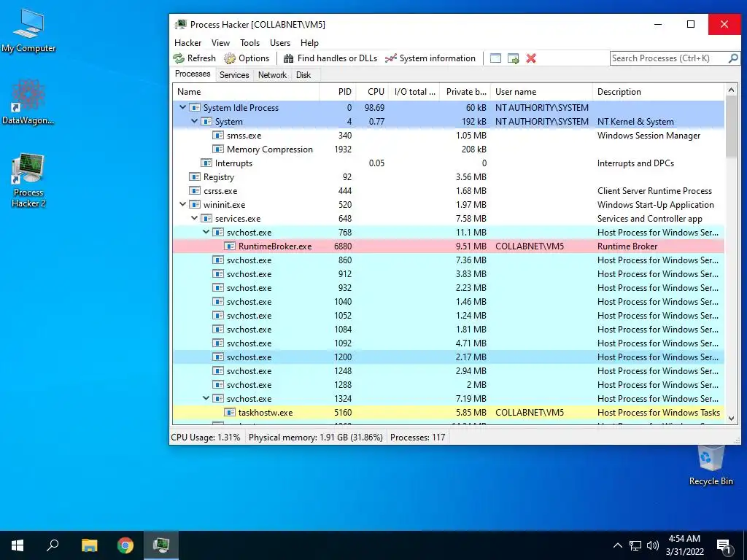Image resolution: width=747 pixels, height=560 pixels.
Task: Click the COLLABNET\VM5 user on RuntimeBroker row
Action: [530, 246]
